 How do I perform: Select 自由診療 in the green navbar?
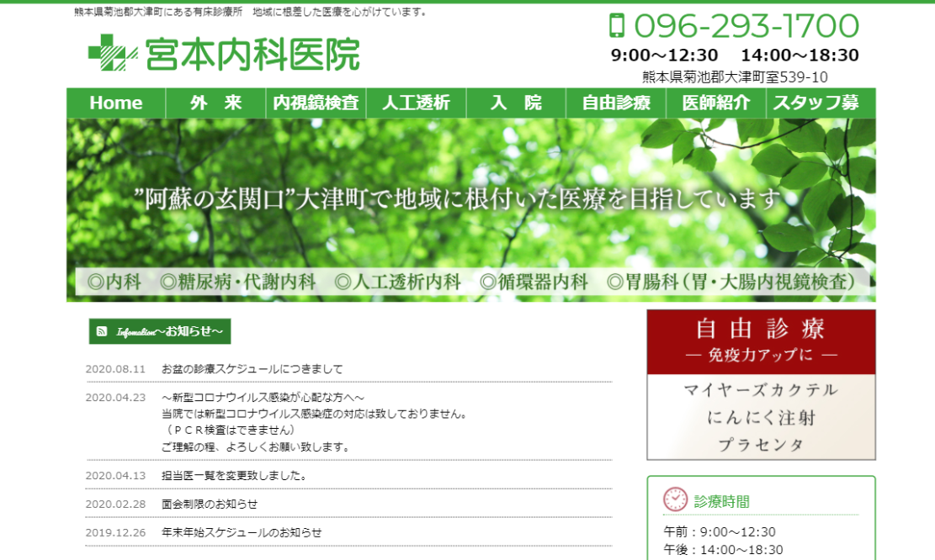click(616, 103)
